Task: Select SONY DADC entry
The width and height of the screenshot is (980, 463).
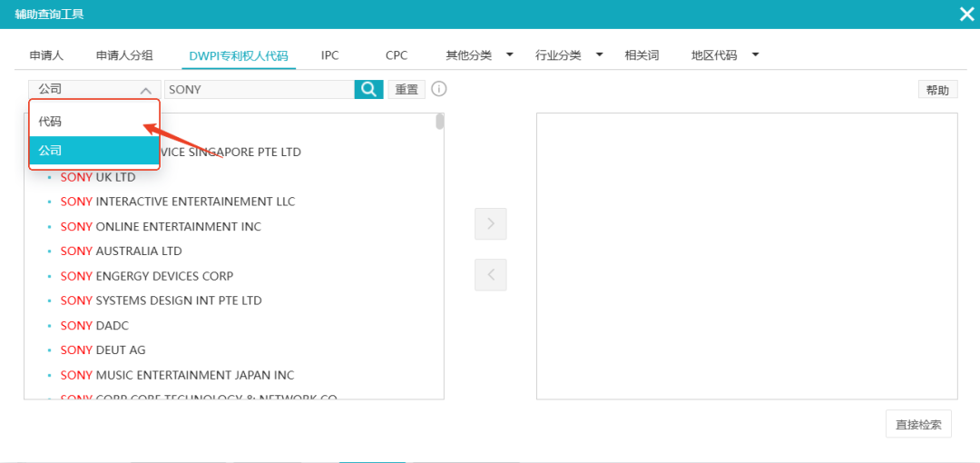Action: pyautogui.click(x=94, y=325)
